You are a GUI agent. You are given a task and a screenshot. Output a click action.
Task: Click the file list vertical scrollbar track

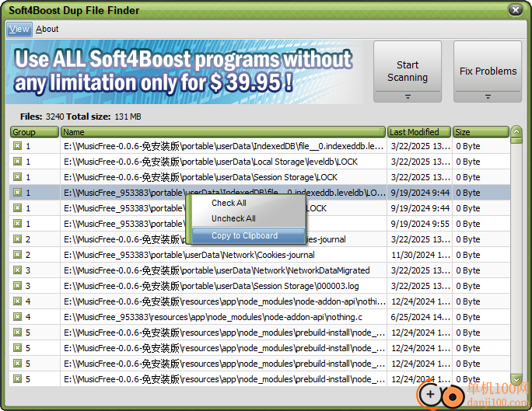tap(516, 257)
